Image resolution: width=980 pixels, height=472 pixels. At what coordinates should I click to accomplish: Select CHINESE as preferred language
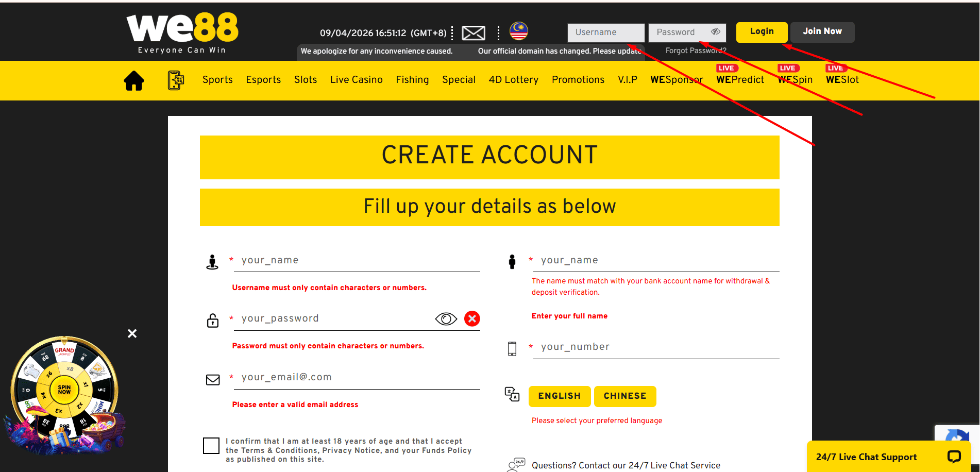(x=625, y=396)
